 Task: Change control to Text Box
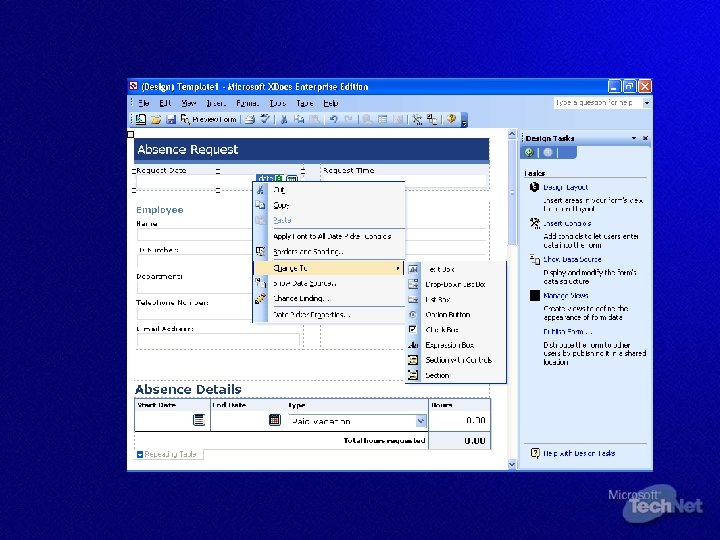point(456,270)
